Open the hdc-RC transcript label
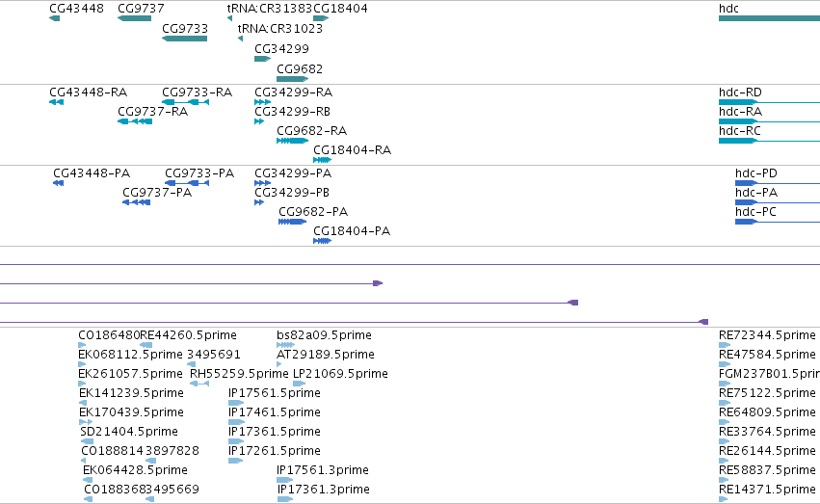The width and height of the screenshot is (820, 504). pos(739,131)
